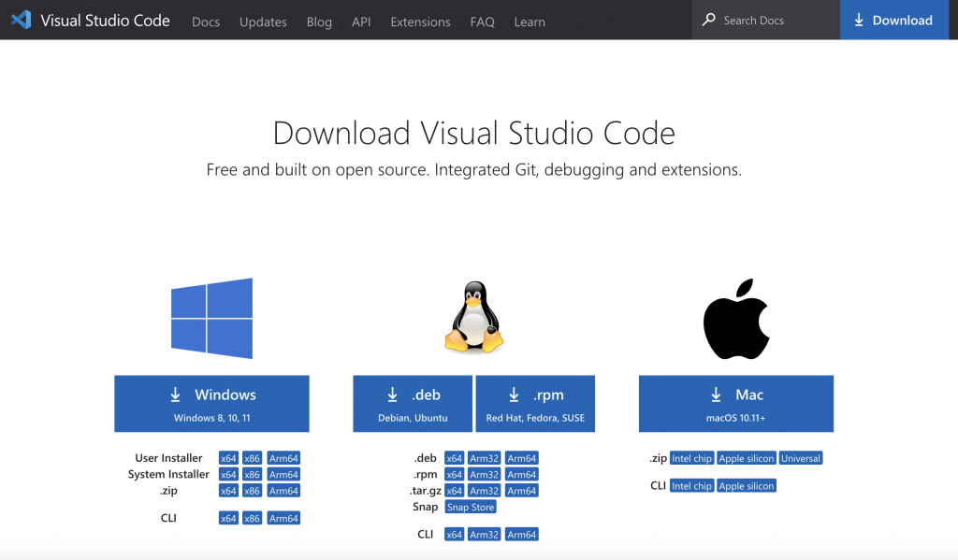
Task: Select Mac .zip Universal link
Action: [801, 458]
